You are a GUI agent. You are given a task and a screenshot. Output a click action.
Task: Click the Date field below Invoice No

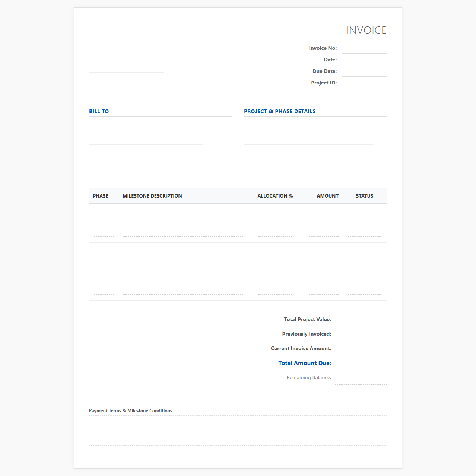coord(364,60)
